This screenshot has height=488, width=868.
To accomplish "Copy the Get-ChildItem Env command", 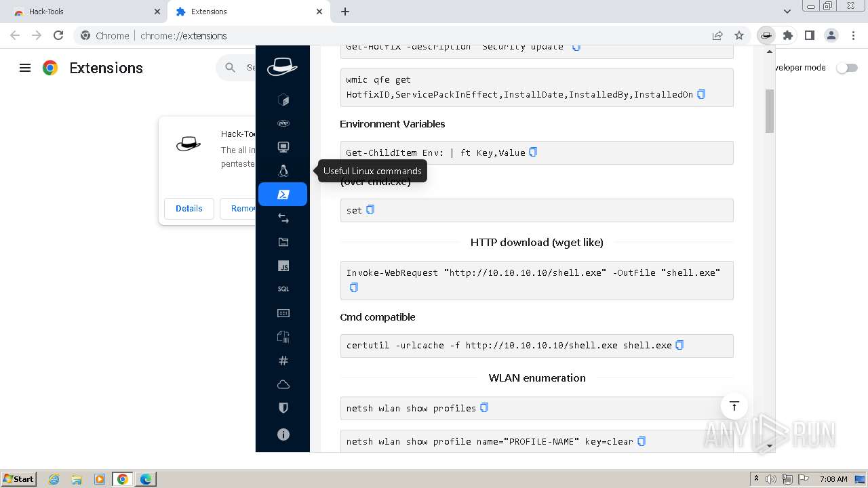I will 533,152.
